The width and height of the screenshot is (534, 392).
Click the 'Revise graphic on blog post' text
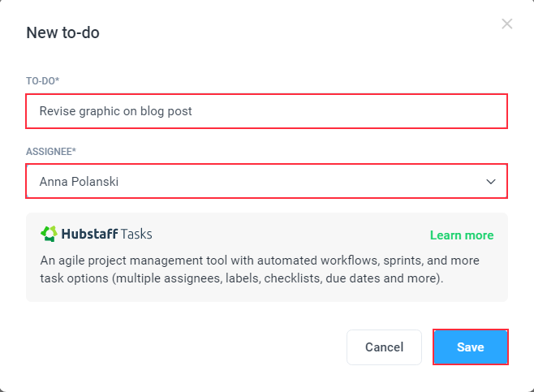click(x=115, y=111)
